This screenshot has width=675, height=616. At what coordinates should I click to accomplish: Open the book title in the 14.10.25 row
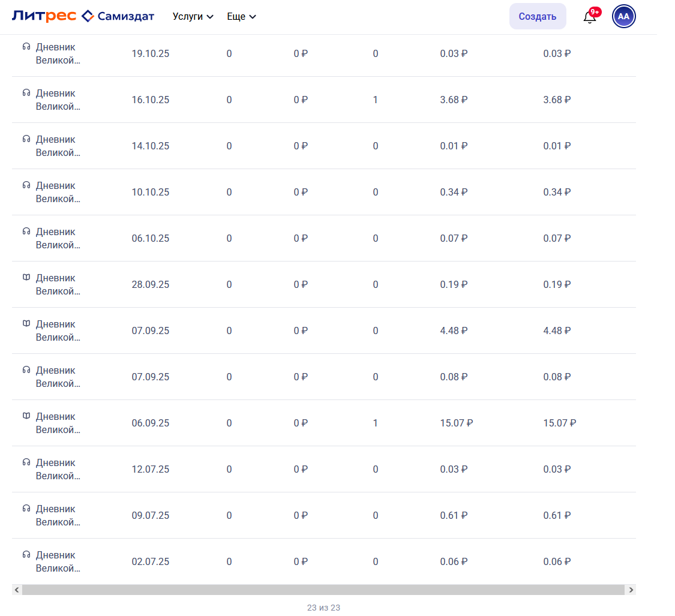click(58, 146)
